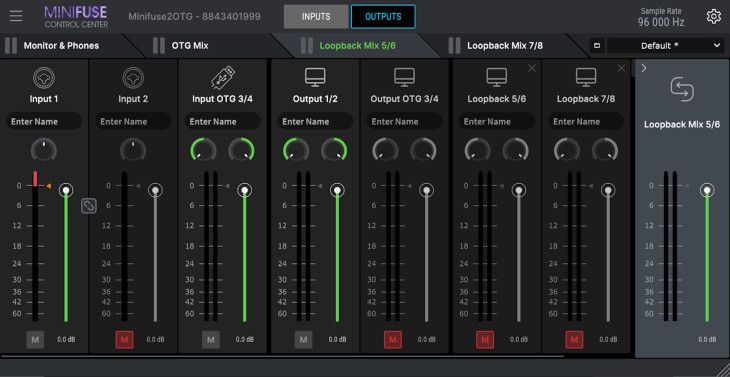This screenshot has width=730, height=377.
Task: Click the Loopback Mix 5/6 master fader handle
Action: [x=707, y=190]
